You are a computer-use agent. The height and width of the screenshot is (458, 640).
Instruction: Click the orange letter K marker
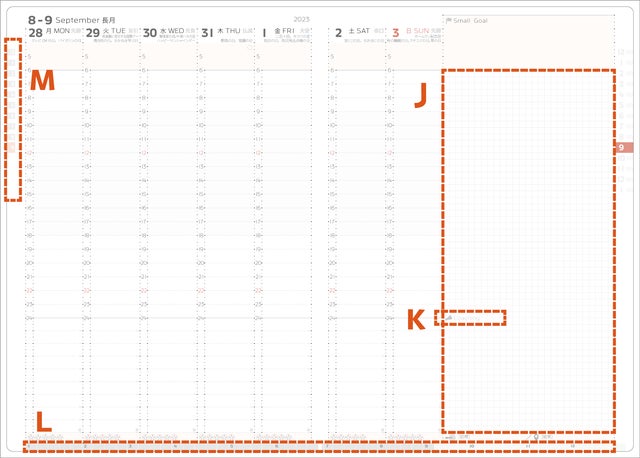[x=417, y=320]
